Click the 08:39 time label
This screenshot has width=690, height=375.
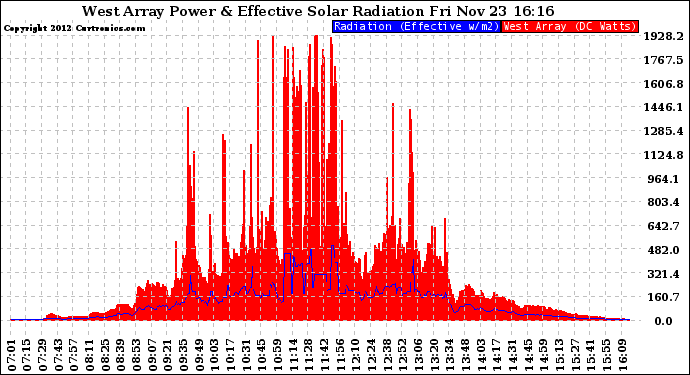(x=121, y=355)
